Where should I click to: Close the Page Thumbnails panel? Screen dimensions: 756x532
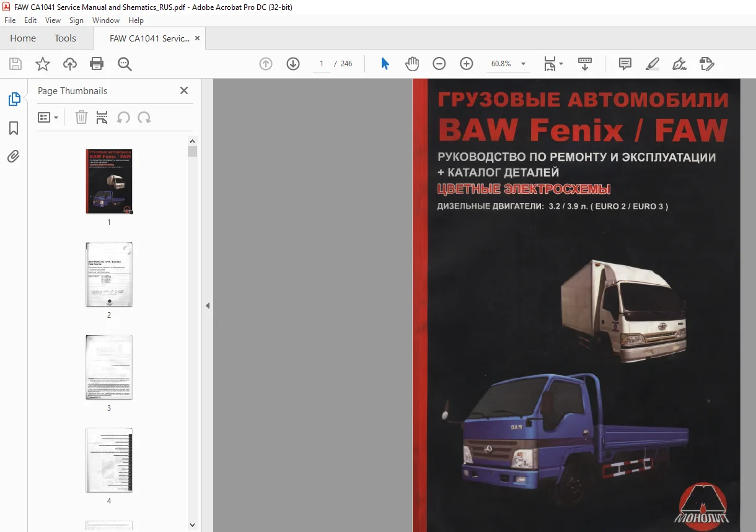point(184,90)
